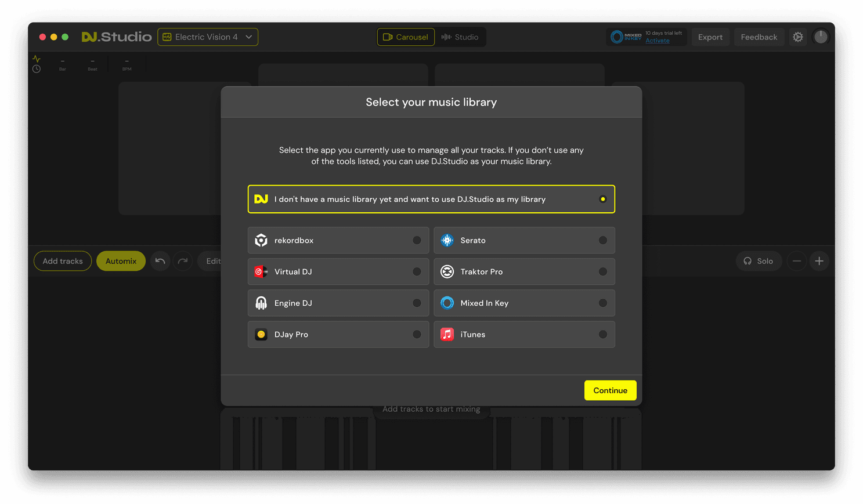
Task: Select the iTunes radio button
Action: [x=602, y=334]
